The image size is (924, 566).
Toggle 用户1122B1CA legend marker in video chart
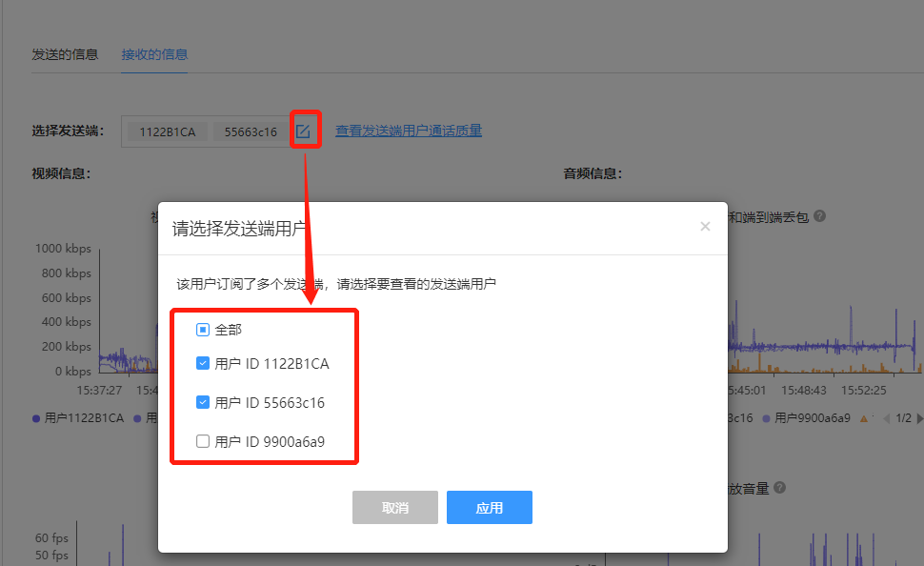coord(36,418)
